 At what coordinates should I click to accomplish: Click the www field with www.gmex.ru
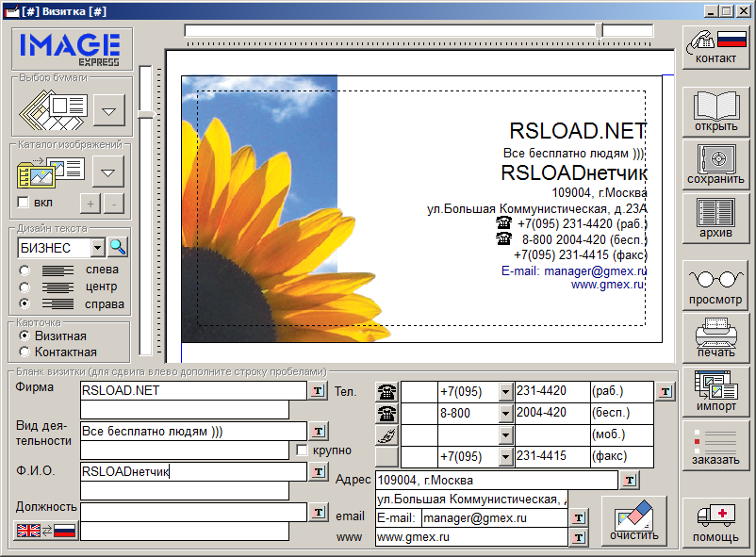click(x=471, y=537)
